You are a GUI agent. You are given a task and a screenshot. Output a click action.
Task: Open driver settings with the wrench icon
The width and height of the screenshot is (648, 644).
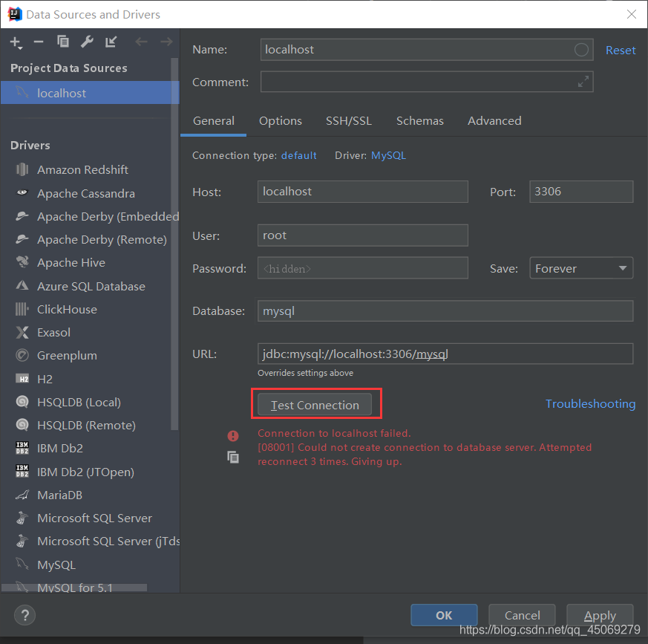(x=87, y=42)
